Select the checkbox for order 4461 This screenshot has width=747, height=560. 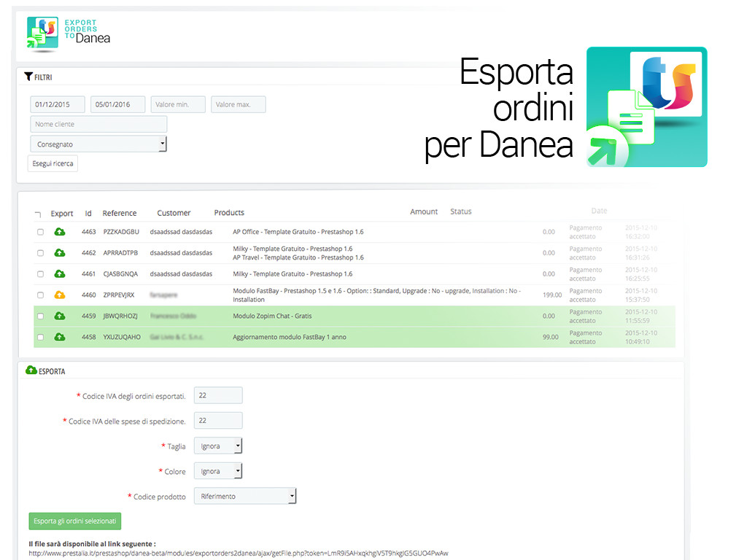pyautogui.click(x=41, y=274)
